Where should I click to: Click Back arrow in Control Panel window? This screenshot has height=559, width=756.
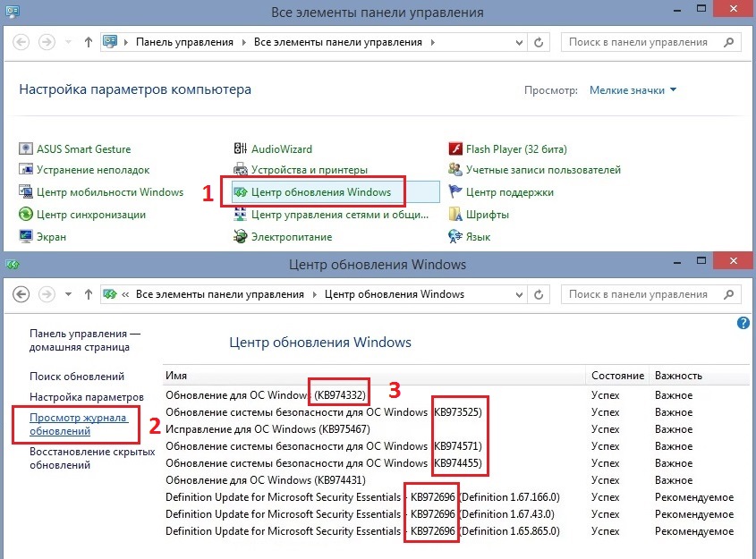[x=21, y=42]
